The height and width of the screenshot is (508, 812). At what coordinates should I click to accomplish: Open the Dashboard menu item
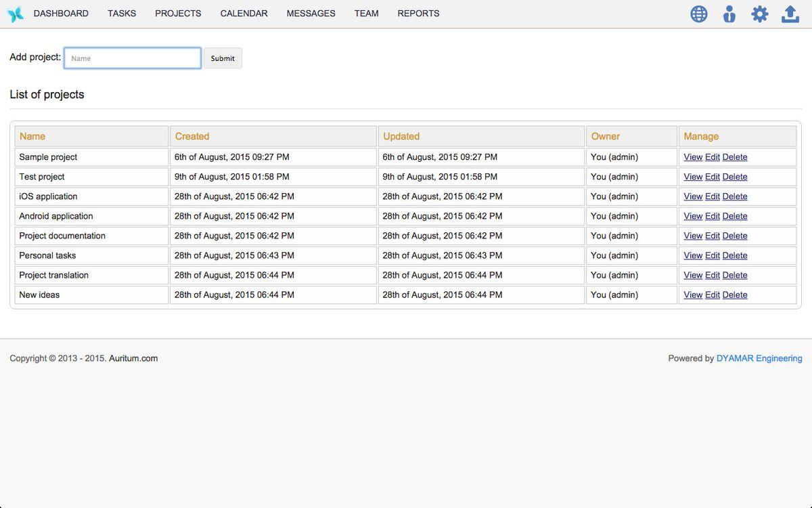tap(61, 14)
